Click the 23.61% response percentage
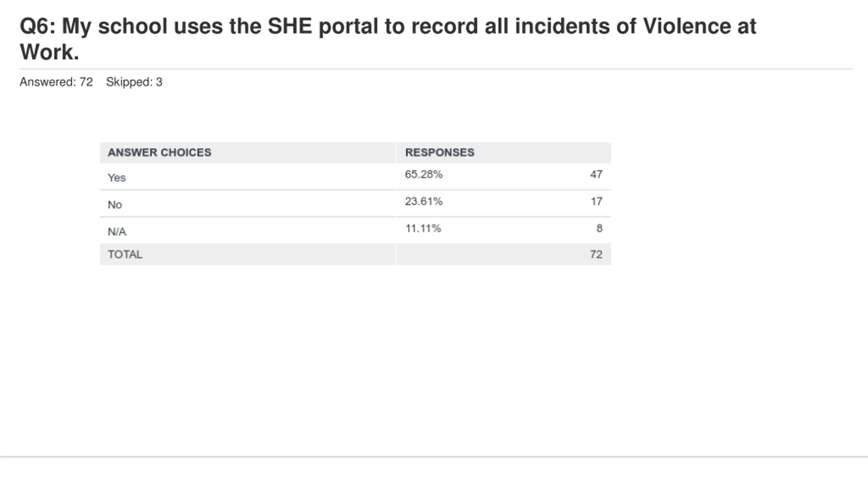 click(424, 201)
